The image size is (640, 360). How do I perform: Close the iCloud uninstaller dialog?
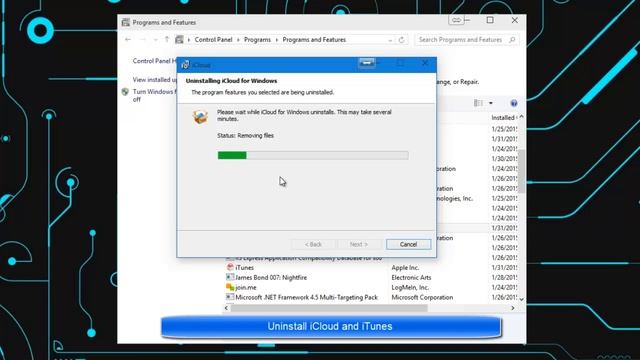click(x=425, y=63)
